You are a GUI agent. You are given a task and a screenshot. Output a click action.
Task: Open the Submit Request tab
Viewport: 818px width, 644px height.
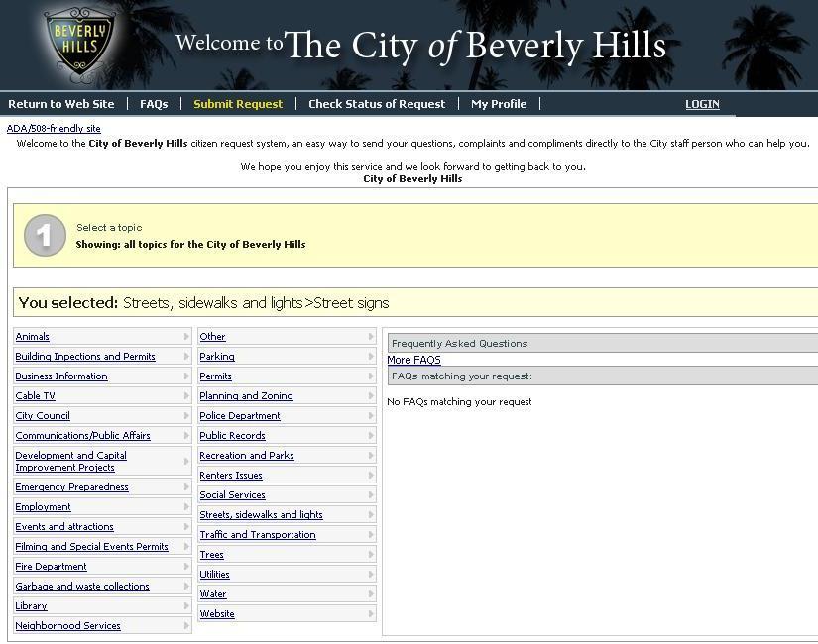coord(238,104)
